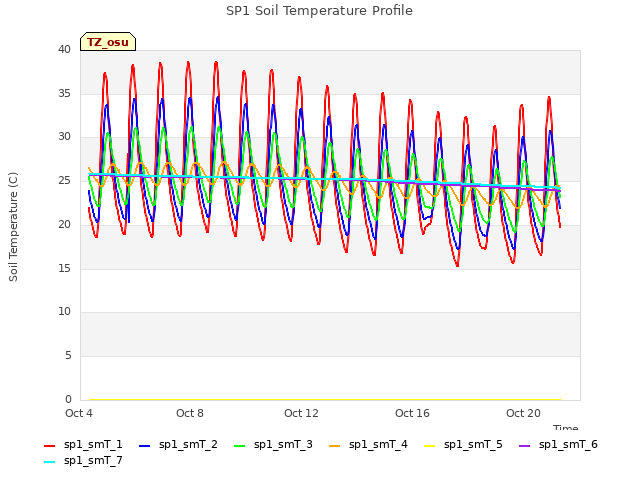Image resolution: width=640 pixels, height=480 pixels.
Task: Click the 0 y-axis tick label
Action: (68, 399)
